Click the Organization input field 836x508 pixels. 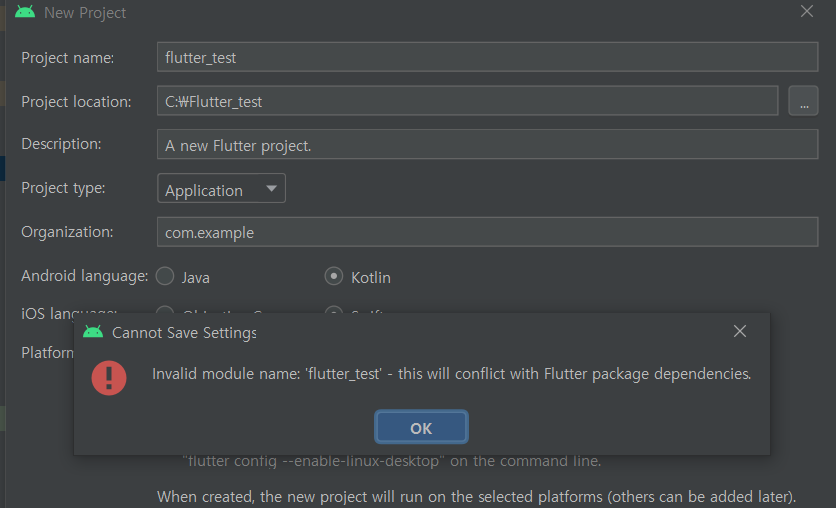[x=487, y=232]
